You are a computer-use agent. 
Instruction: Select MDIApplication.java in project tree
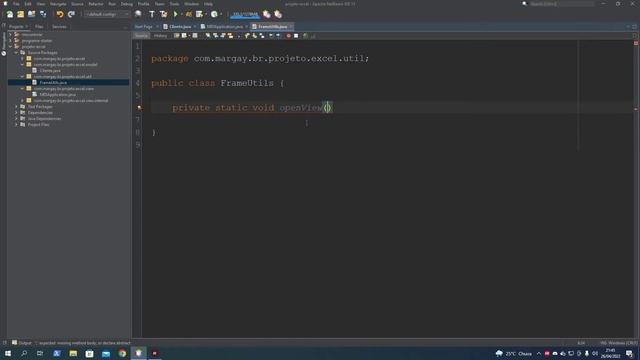click(x=58, y=95)
